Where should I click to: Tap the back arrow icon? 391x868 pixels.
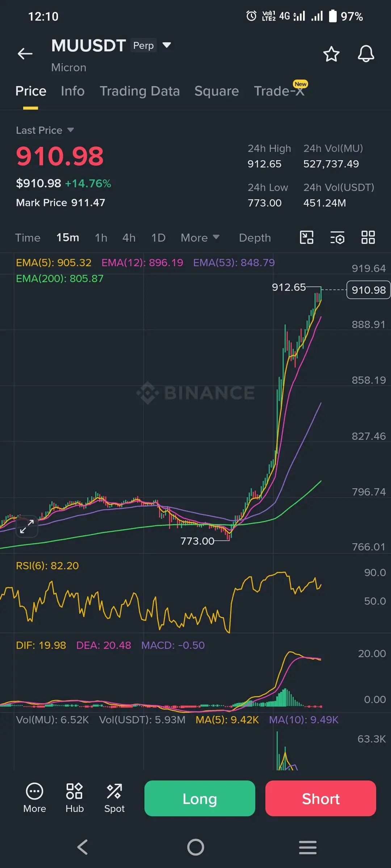coord(25,54)
